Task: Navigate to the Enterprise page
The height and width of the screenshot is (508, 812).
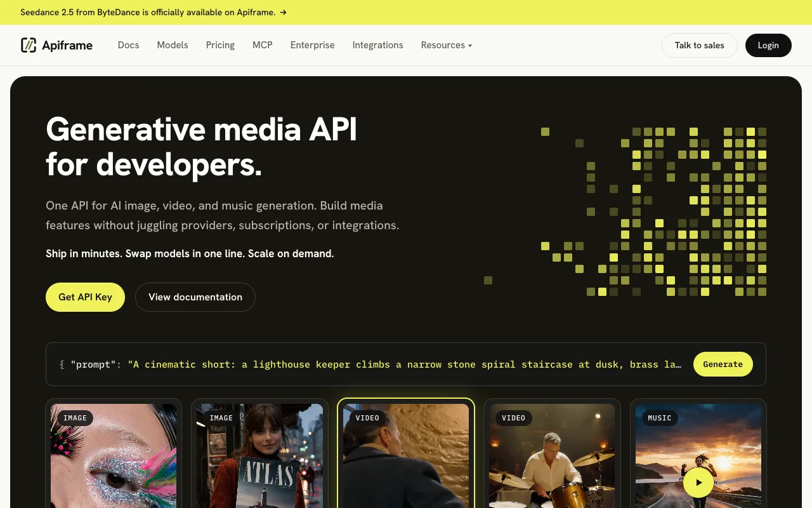Action: (x=312, y=45)
